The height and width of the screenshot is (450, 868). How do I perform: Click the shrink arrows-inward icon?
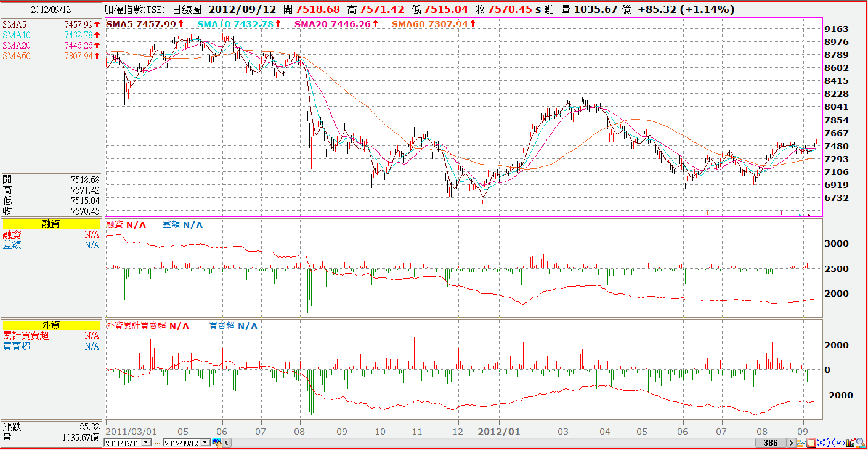pos(821,443)
